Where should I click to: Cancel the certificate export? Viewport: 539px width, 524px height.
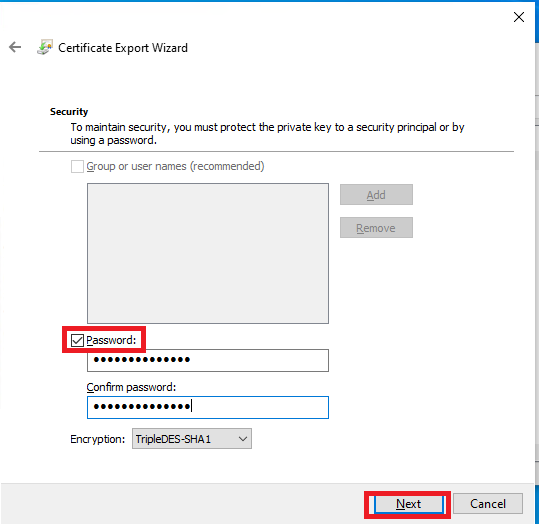tap(488, 504)
